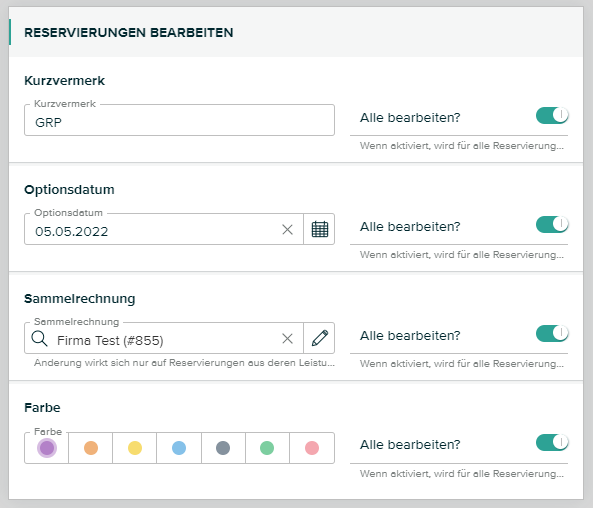593x508 pixels.
Task: Select the purple color swatch
Action: pyautogui.click(x=47, y=448)
